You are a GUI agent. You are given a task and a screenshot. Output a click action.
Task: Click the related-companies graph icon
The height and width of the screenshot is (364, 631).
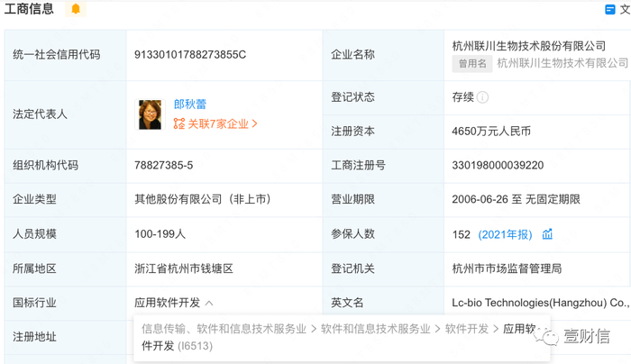pos(179,123)
